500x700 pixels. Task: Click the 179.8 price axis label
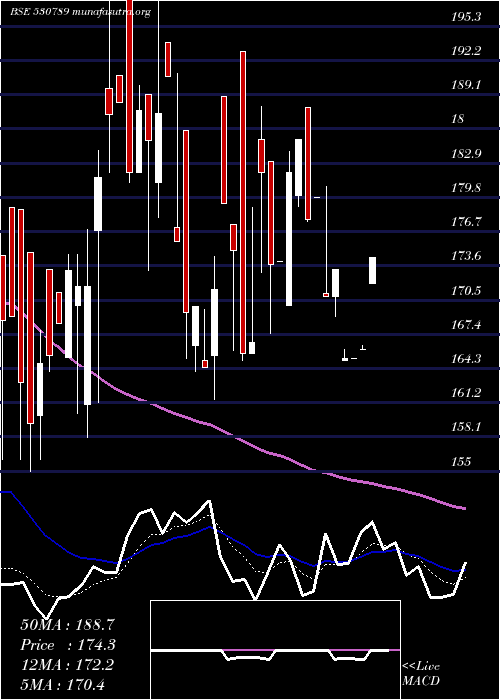[x=466, y=188]
